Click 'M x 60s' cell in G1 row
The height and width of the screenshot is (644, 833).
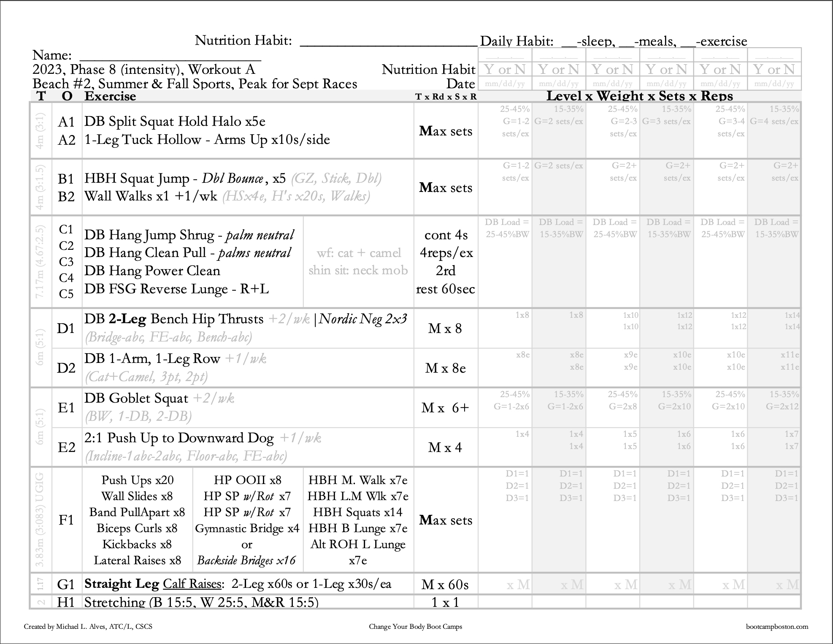(446, 585)
